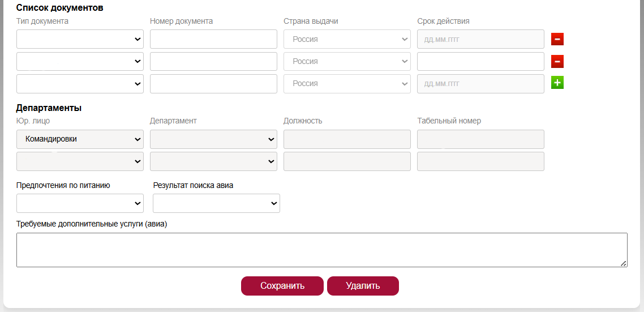The height and width of the screenshot is (312, 644).
Task: Remove the first document row with the minus icon
Action: point(557,40)
